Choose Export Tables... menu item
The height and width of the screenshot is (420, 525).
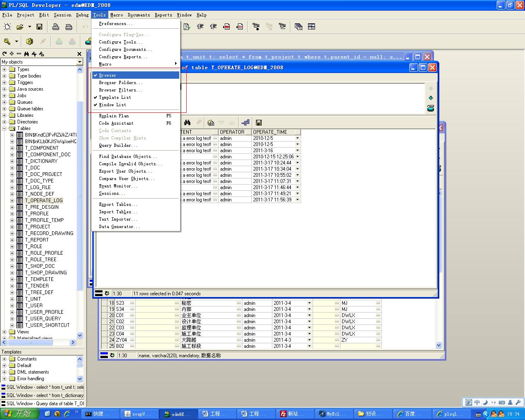click(x=136, y=205)
